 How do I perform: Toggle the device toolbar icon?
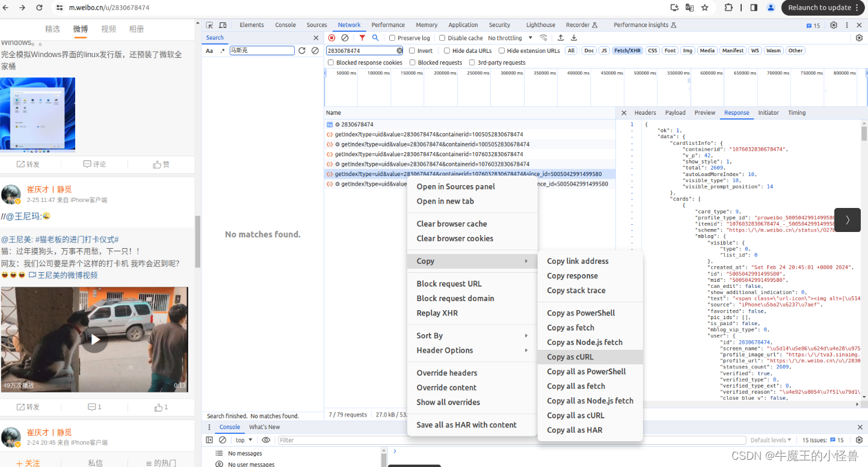[x=223, y=25]
